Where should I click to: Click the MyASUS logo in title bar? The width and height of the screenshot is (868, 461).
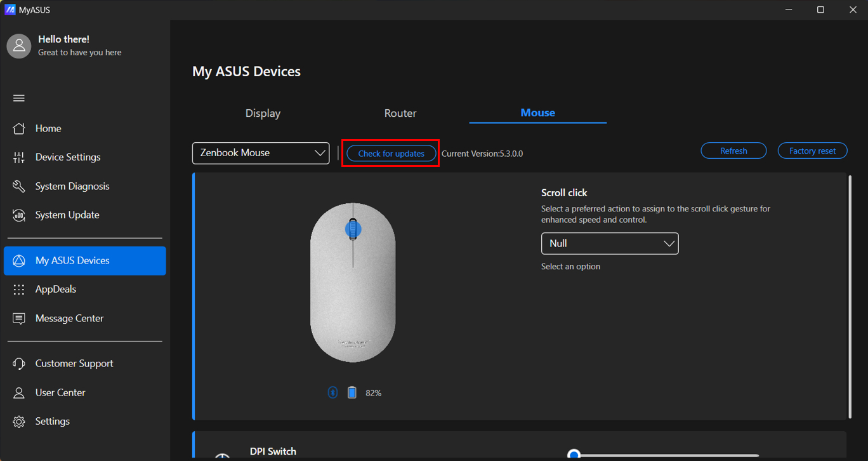tap(10, 10)
